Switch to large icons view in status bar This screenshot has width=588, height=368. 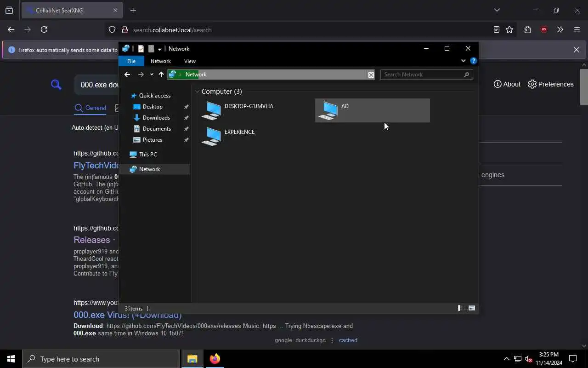point(472,308)
